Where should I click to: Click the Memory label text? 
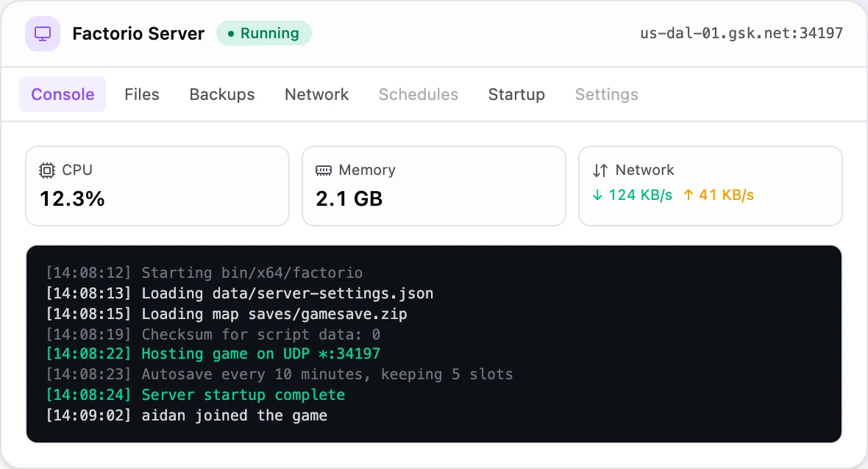click(x=367, y=170)
